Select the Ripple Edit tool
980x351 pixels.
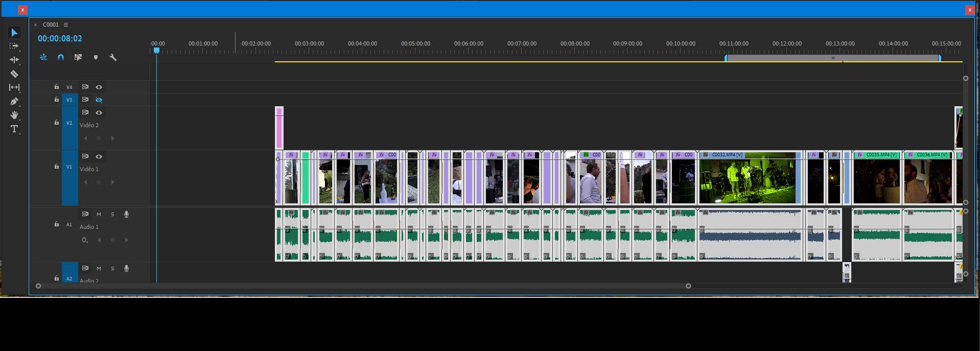coord(14,60)
